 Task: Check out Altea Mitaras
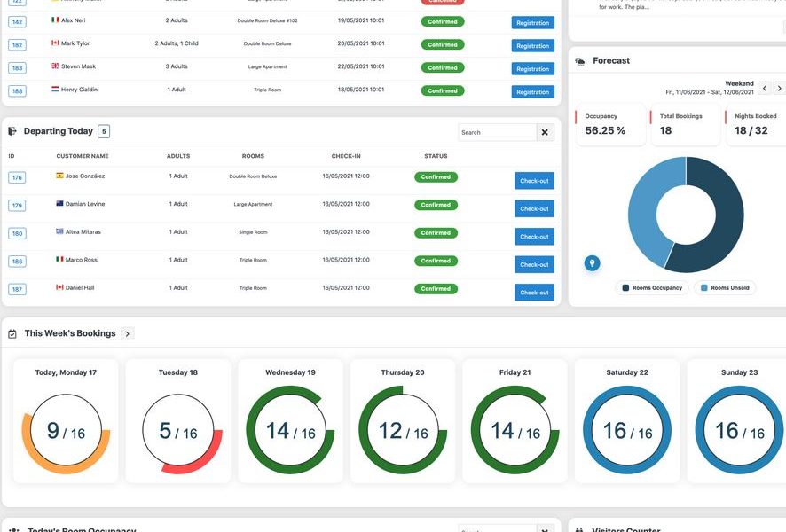[534, 237]
